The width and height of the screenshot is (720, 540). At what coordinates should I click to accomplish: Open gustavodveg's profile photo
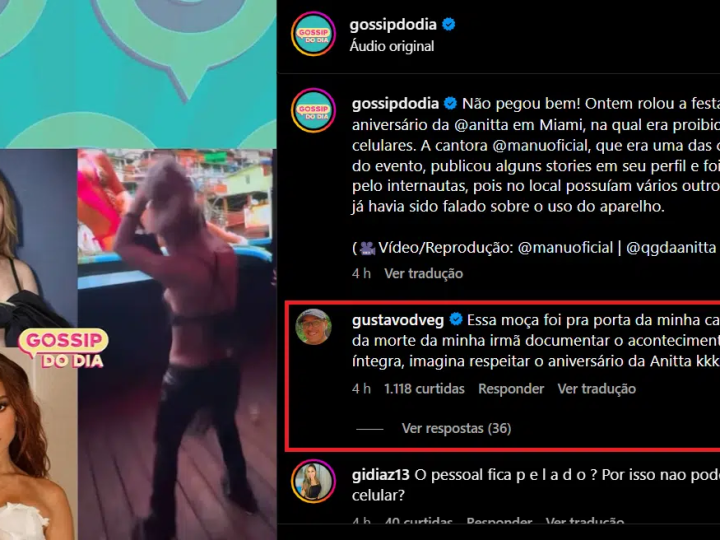coord(313,327)
